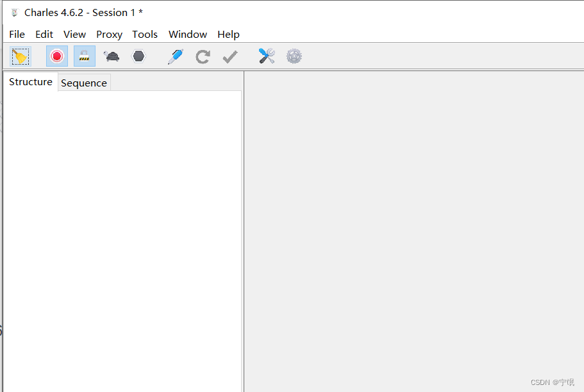Screen dimensions: 584x392
Task: Click the Compose pen icon
Action: pyautogui.click(x=176, y=56)
